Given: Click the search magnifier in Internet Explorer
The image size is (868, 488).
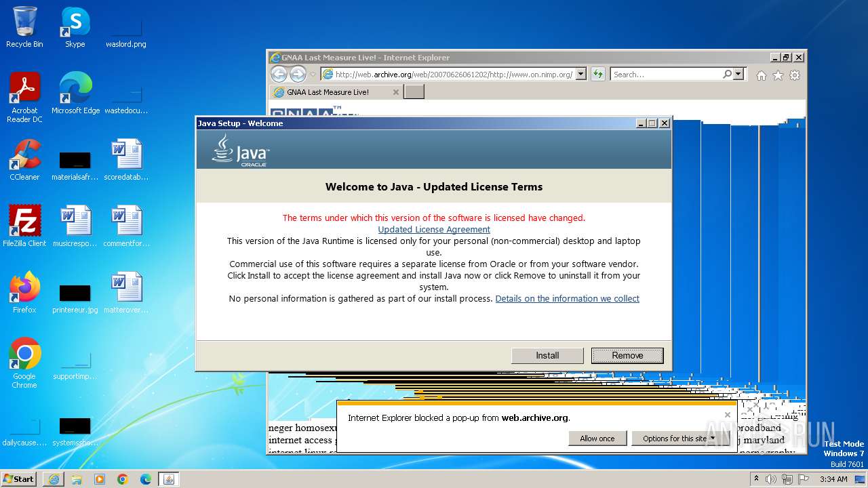Looking at the screenshot, I should 727,75.
